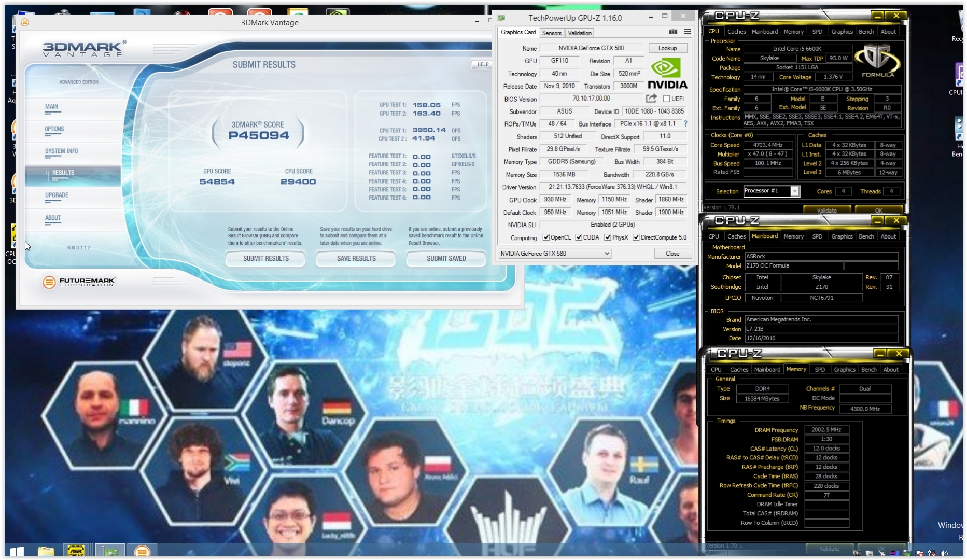Click the Futuremark Corporation logo
This screenshot has width=967, height=560.
pyautogui.click(x=79, y=282)
